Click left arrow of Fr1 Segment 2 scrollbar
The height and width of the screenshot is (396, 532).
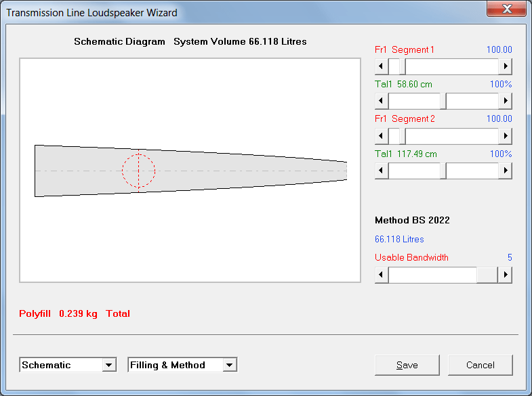point(382,136)
